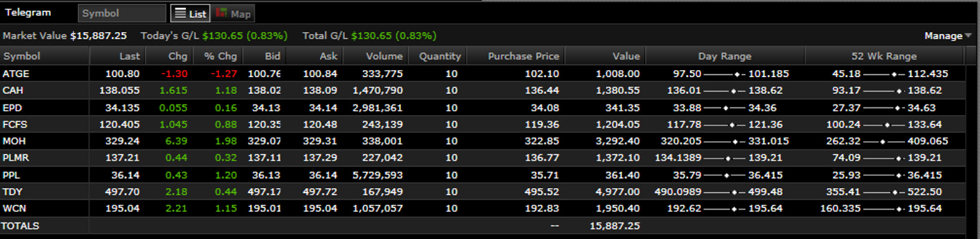This screenshot has width=980, height=239.
Task: Select the CAH symbol row
Action: (483, 90)
